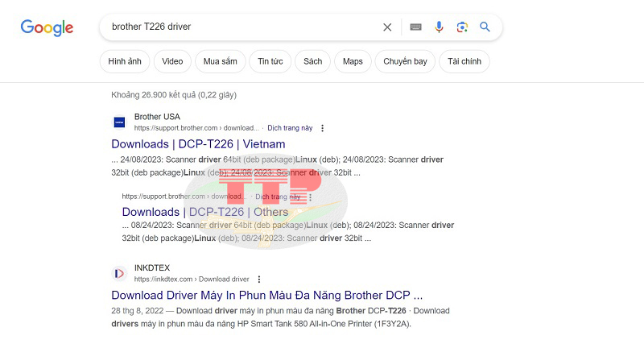The width and height of the screenshot is (644, 348).
Task: Open three-dot menu for the Others result
Action: (311, 197)
